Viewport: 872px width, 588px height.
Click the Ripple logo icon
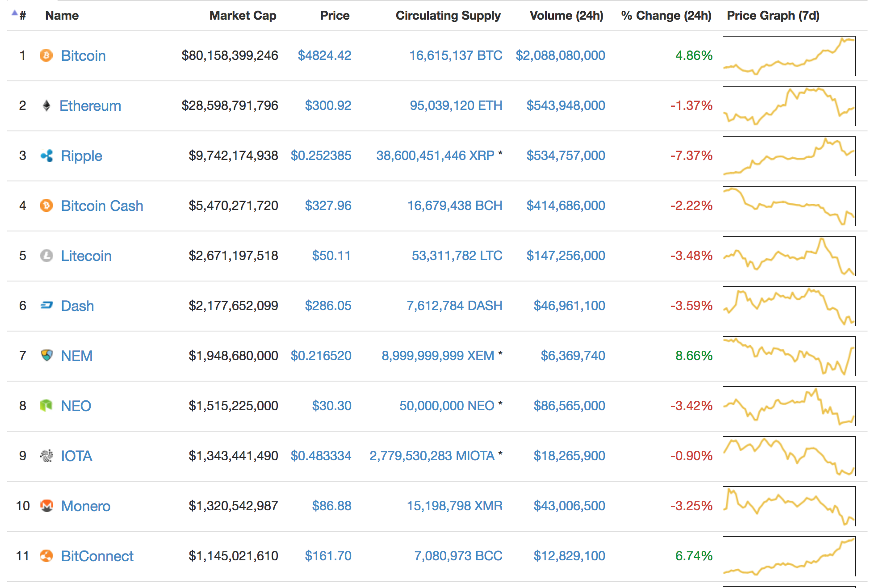(x=46, y=156)
